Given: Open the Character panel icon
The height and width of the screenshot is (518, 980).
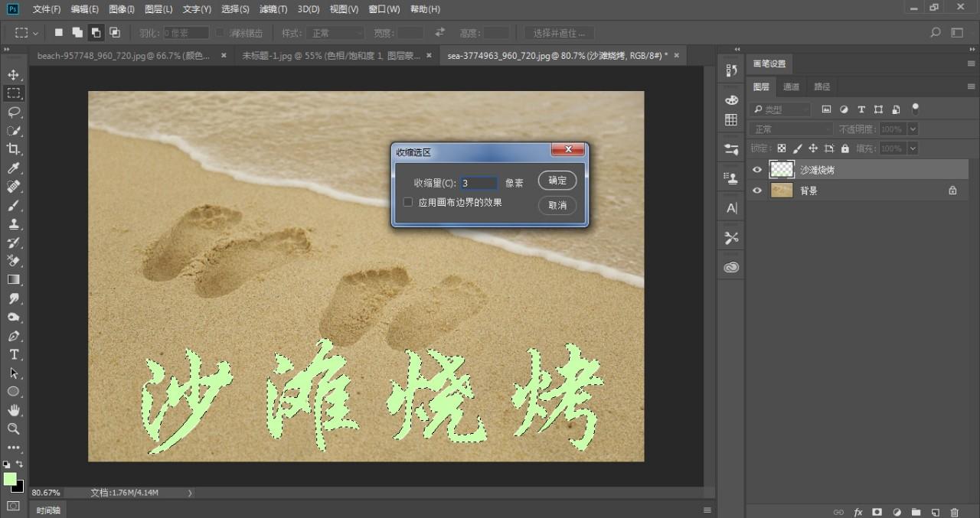Looking at the screenshot, I should pos(731,208).
